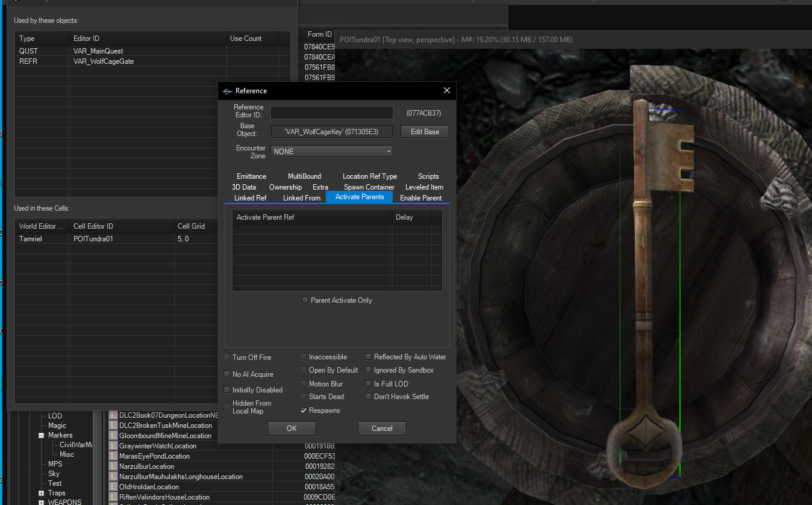The width and height of the screenshot is (812, 505).
Task: Click the icon beside RiftenValindorsHouseLocation
Action: 113,497
